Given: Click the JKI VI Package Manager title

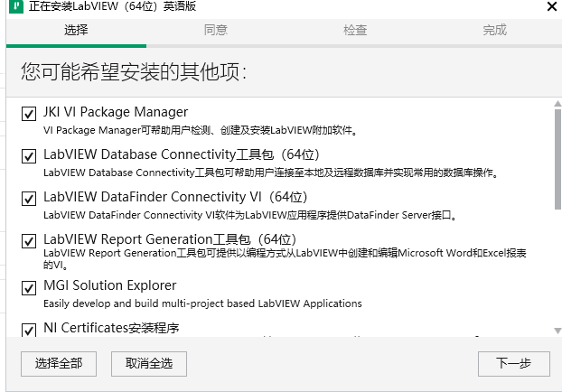Looking at the screenshot, I should [x=116, y=112].
